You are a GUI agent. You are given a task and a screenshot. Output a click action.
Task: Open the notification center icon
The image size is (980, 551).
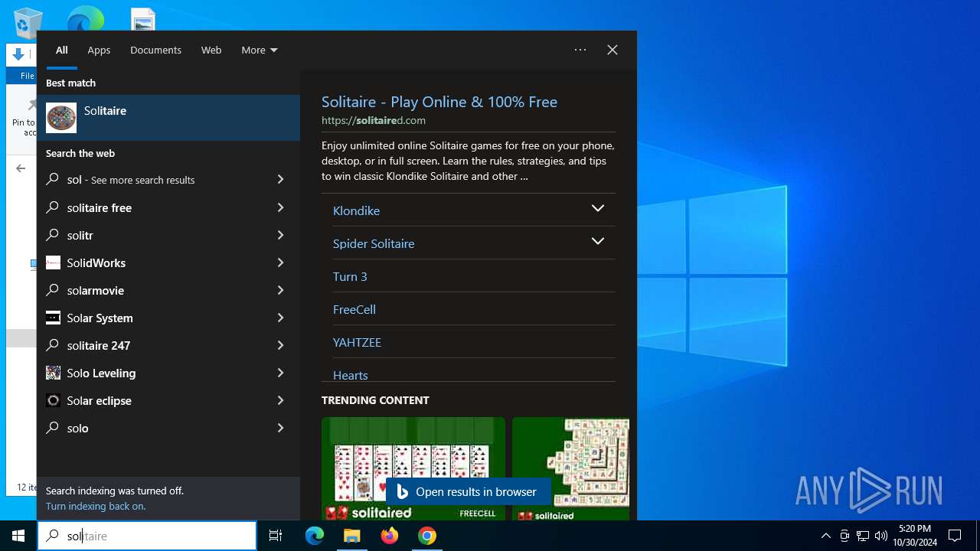point(955,536)
